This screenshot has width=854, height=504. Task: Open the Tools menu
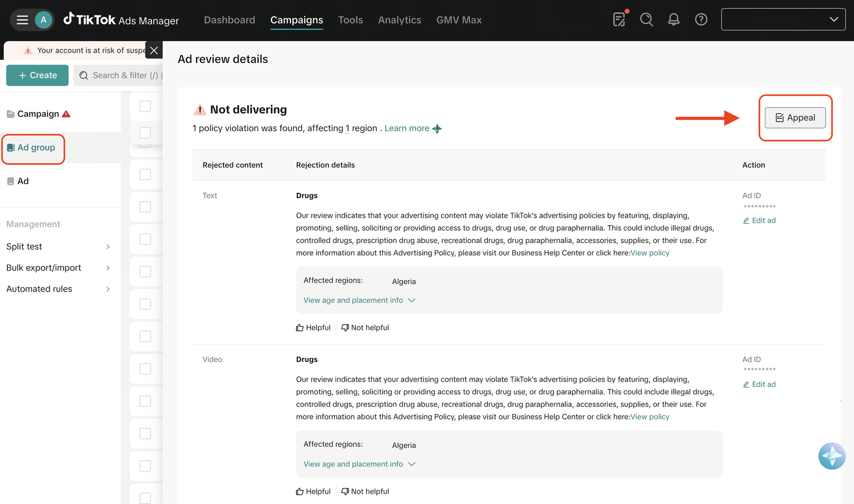[x=351, y=20]
